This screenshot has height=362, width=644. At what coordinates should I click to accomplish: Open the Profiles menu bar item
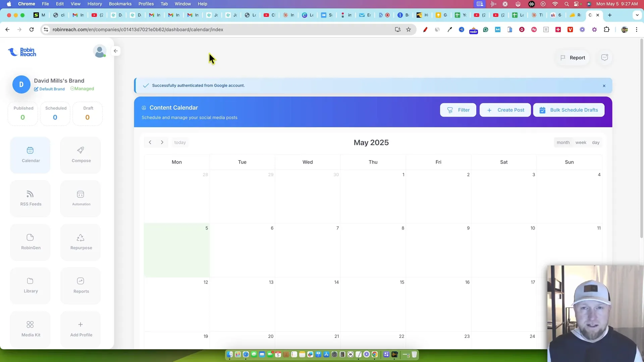coord(146,4)
